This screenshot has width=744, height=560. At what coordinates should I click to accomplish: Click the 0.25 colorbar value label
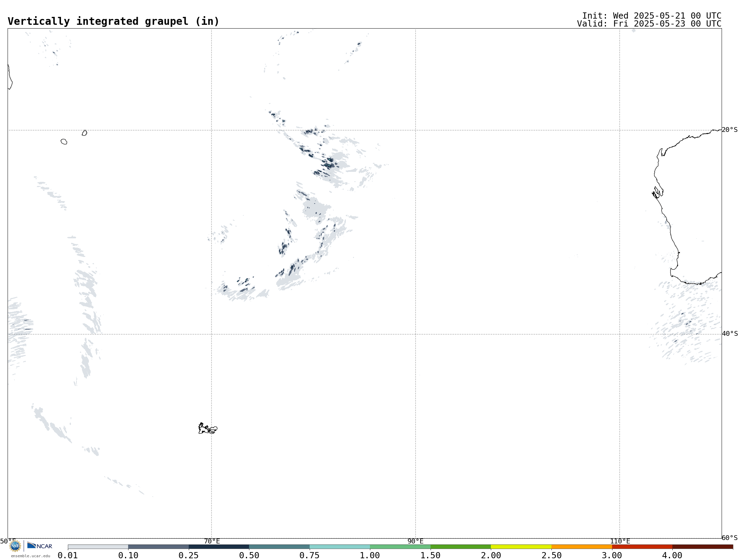click(x=189, y=556)
